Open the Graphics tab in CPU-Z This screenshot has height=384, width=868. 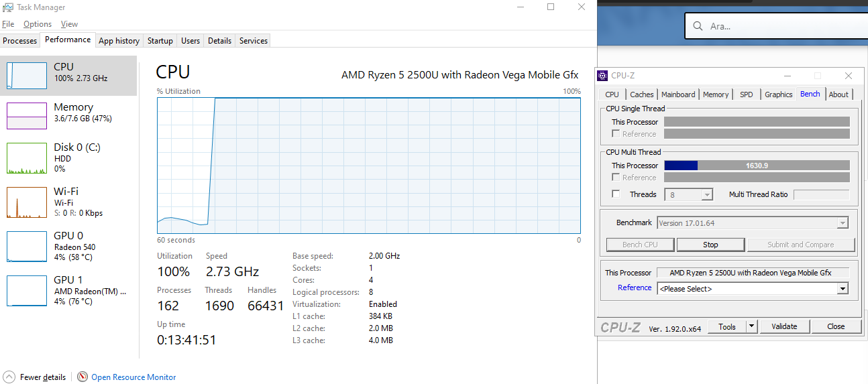pyautogui.click(x=779, y=94)
